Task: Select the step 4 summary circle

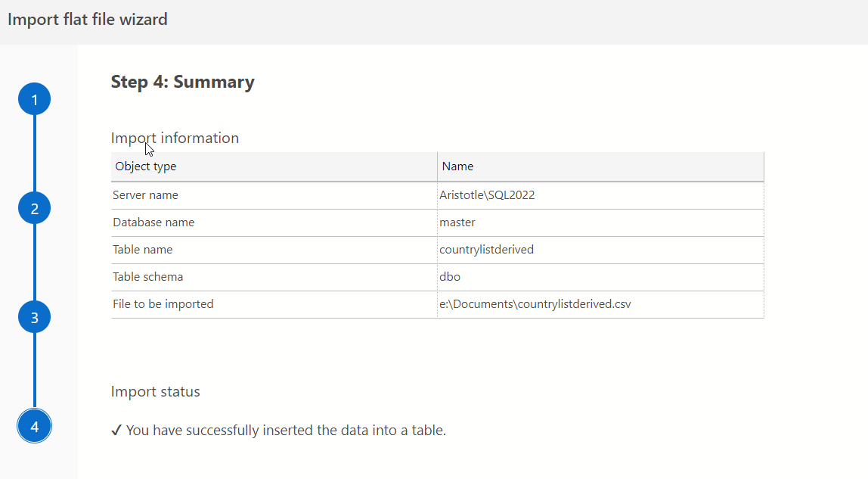Action: (34, 427)
